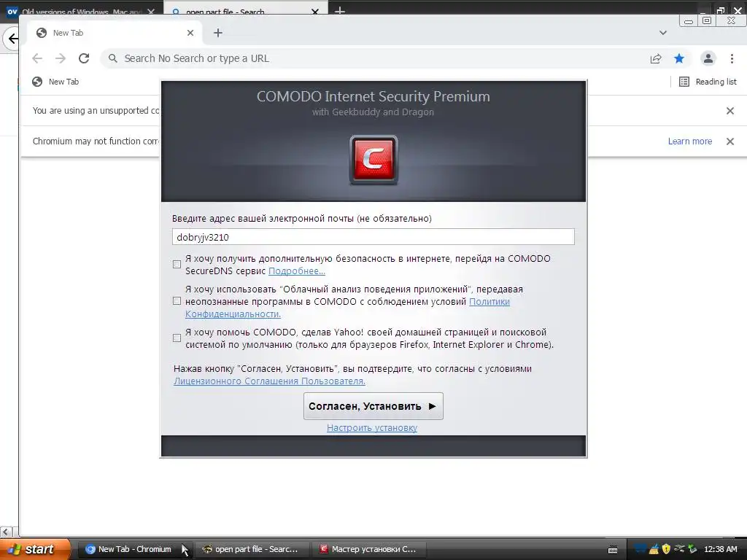Open the Learn more link

pyautogui.click(x=690, y=141)
